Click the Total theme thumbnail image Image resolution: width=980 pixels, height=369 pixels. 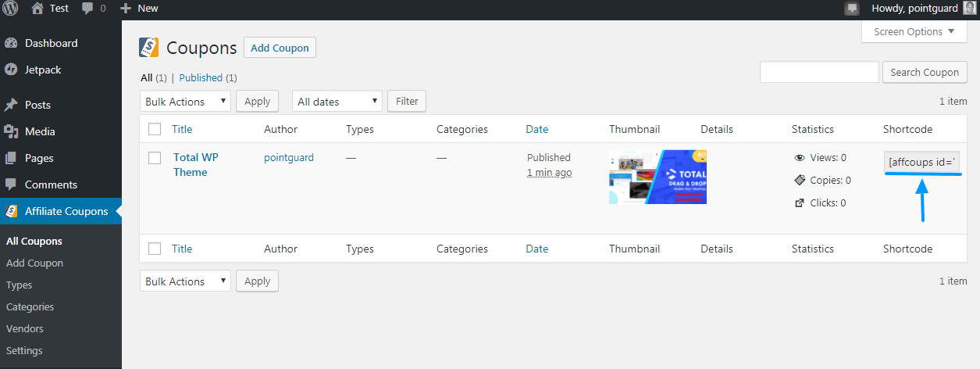[x=657, y=177]
